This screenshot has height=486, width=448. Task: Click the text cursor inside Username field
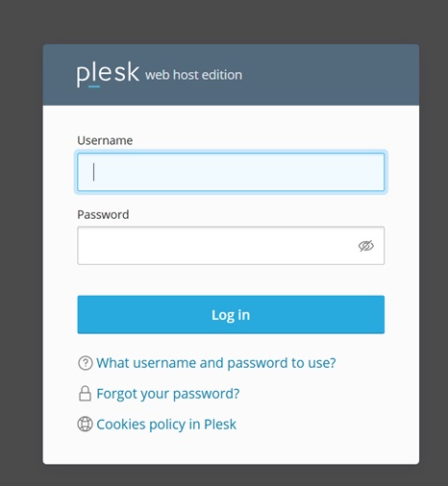(93, 172)
